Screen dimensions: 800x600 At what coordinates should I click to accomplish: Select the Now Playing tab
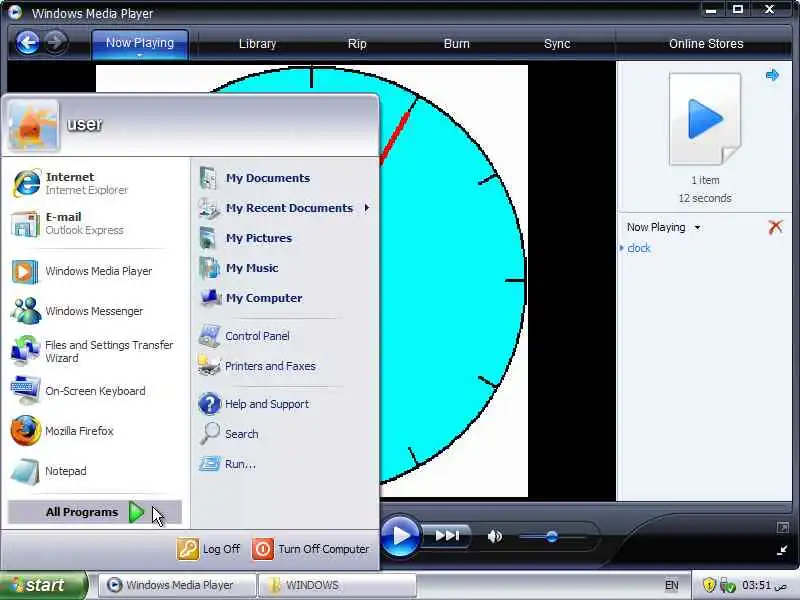click(140, 43)
